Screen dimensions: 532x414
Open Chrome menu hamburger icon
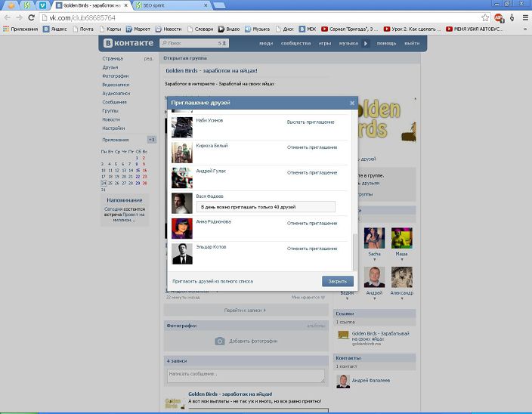pyautogui.click(x=524, y=17)
